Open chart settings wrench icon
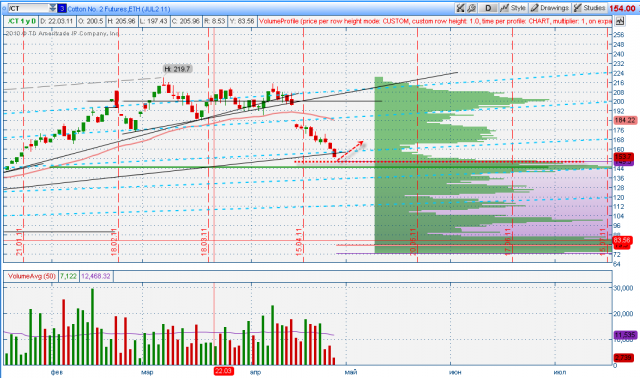The width and height of the screenshot is (640, 378). pyautogui.click(x=471, y=8)
